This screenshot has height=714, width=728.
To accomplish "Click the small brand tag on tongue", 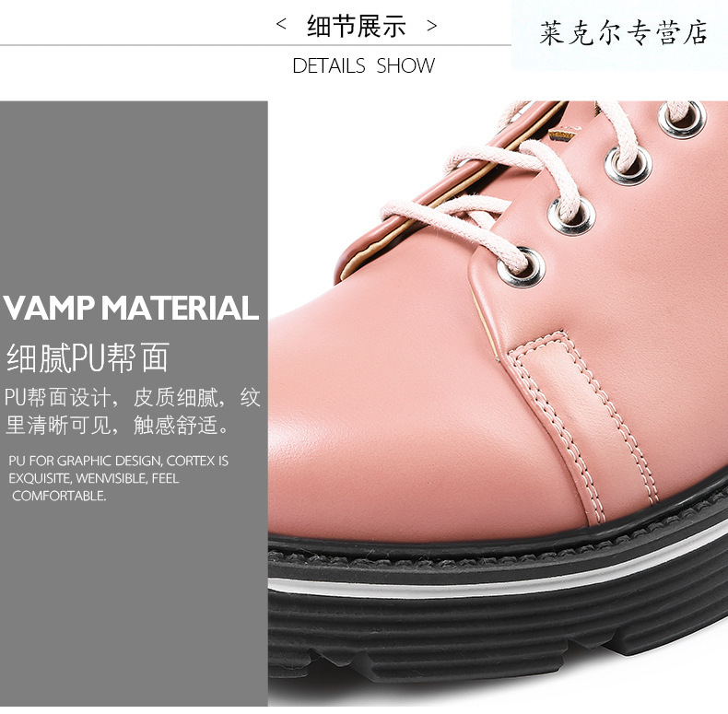I will pos(563,135).
